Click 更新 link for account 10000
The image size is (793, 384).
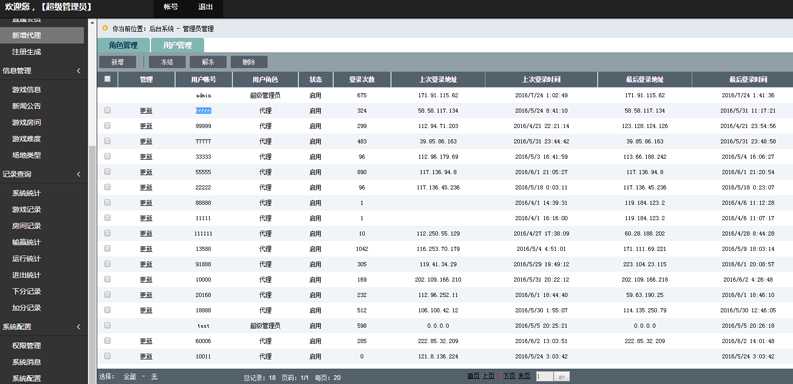pyautogui.click(x=146, y=279)
